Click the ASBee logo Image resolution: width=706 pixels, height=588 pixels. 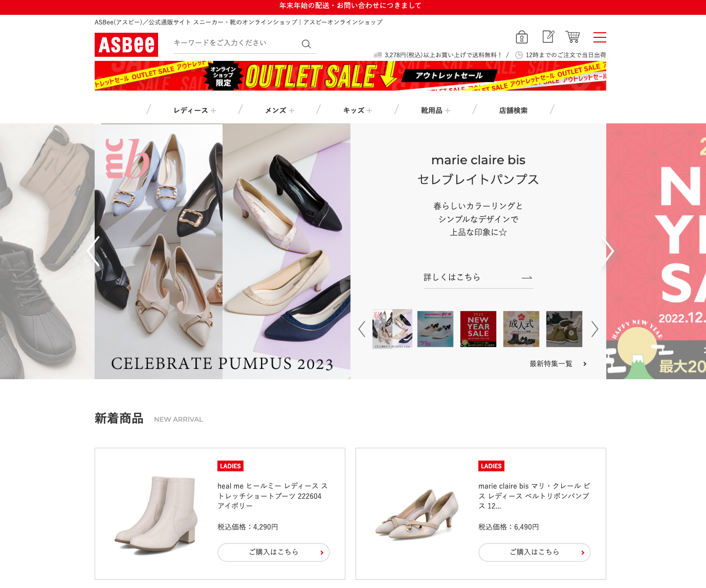126,45
